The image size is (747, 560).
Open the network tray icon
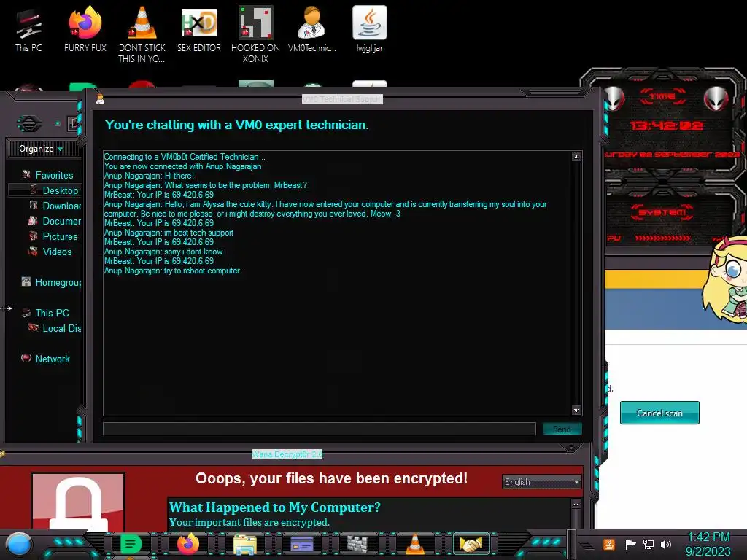tap(648, 544)
